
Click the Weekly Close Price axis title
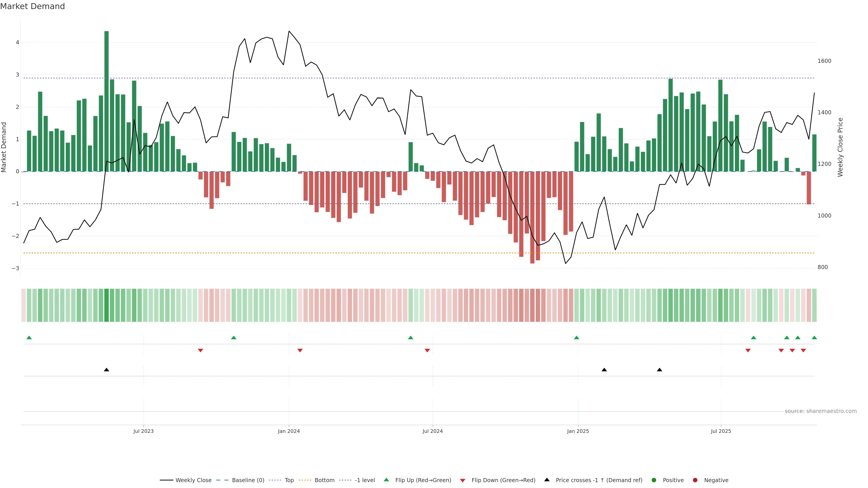840,147
